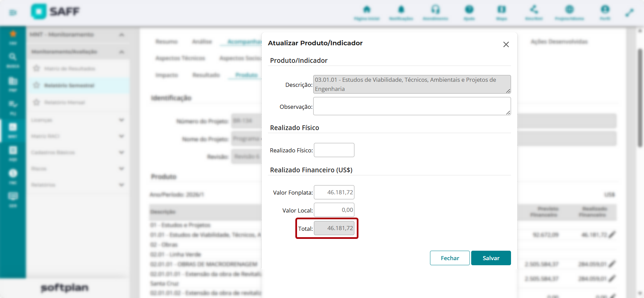Expand the Cadastros Básicos section
This screenshot has width=644, height=298.
click(x=122, y=152)
